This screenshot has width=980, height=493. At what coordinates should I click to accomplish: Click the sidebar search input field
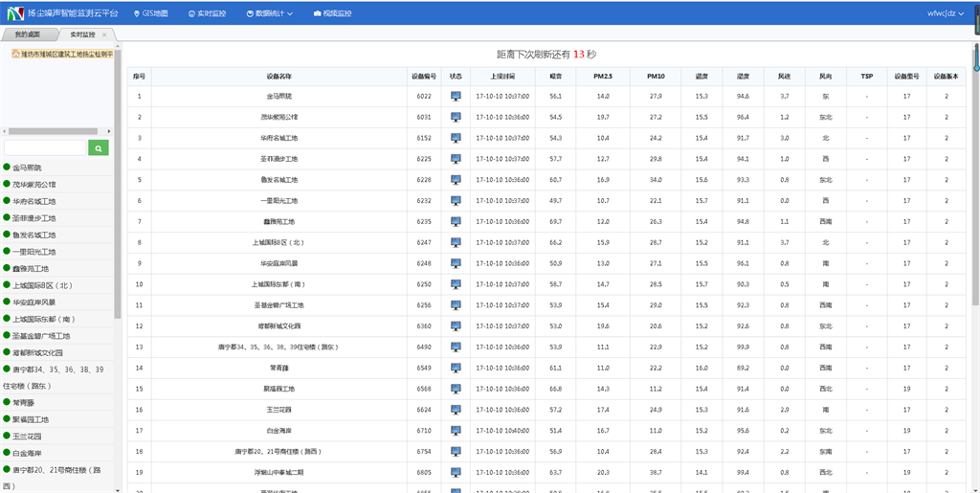(x=45, y=147)
